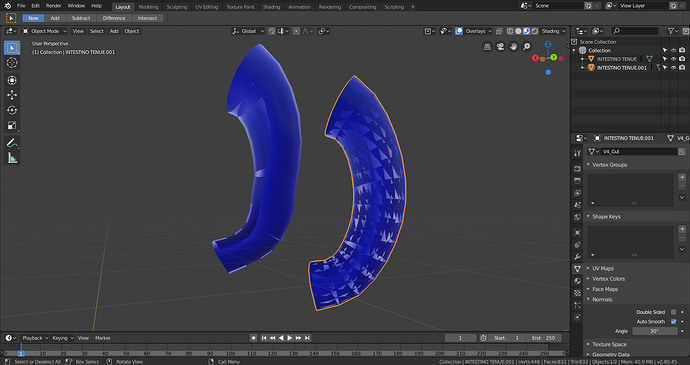Toggle perspective/orthographic grid view button
The height and width of the screenshot is (365, 690).
coord(487,47)
